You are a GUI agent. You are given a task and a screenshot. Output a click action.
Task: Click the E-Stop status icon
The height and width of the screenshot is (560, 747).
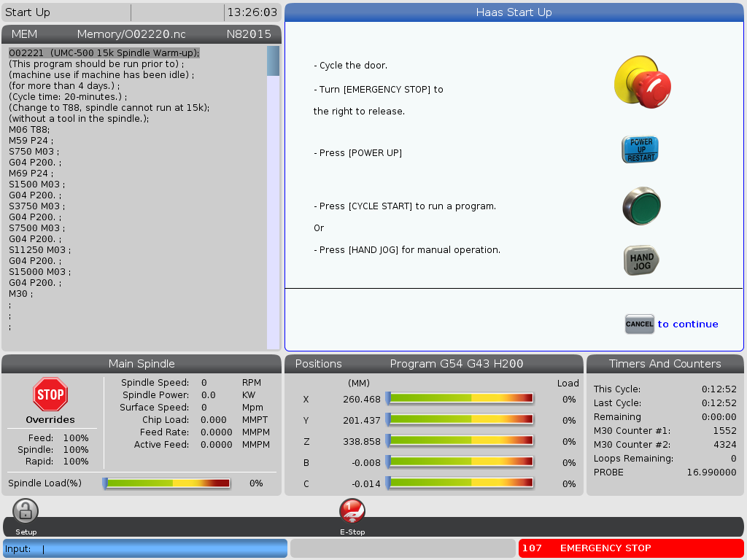click(x=352, y=511)
